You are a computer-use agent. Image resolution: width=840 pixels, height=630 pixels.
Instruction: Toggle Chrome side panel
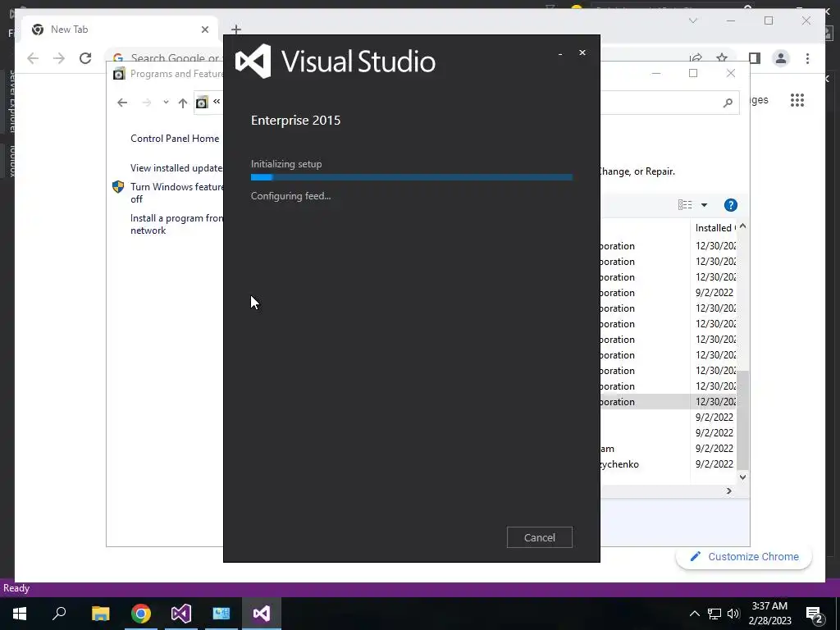(x=755, y=58)
